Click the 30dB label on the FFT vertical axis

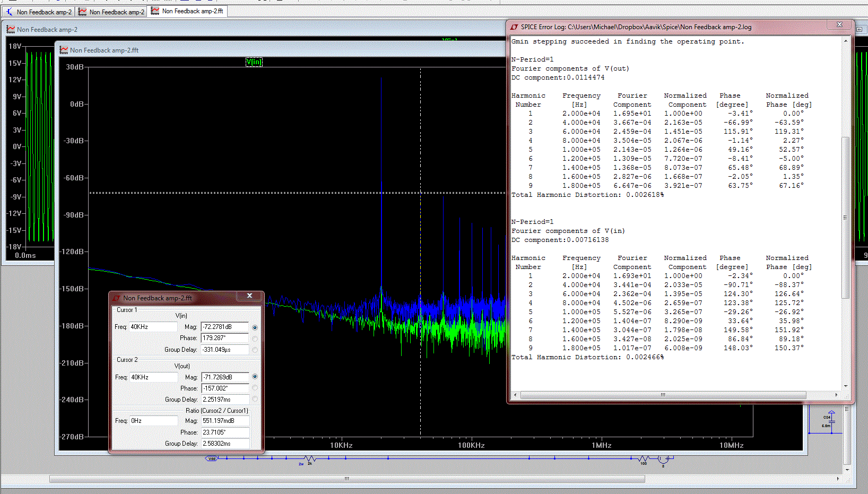pyautogui.click(x=75, y=67)
